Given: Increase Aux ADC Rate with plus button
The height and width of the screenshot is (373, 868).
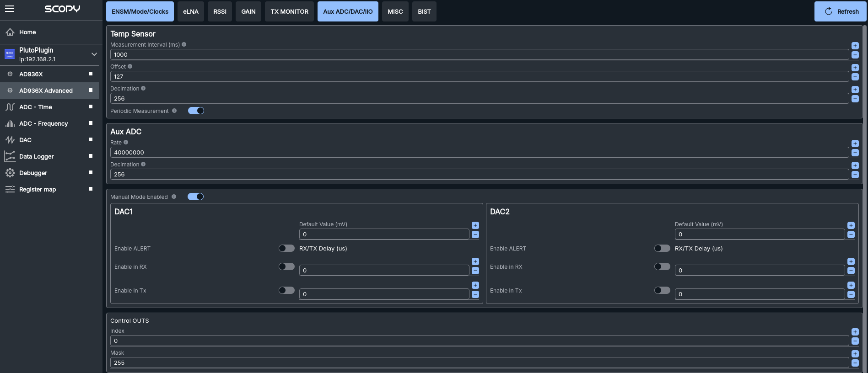Looking at the screenshot, I should pyautogui.click(x=855, y=144).
